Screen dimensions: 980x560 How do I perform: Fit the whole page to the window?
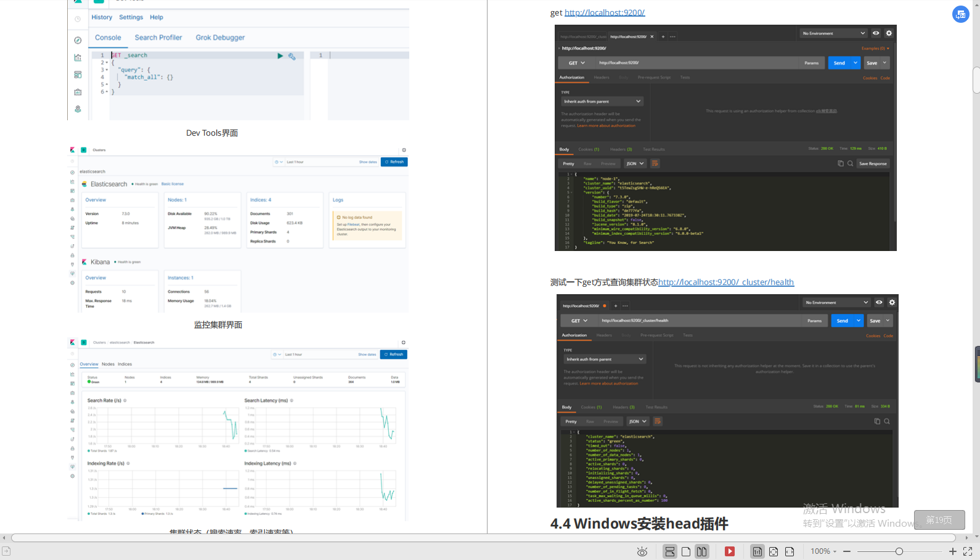coord(774,551)
